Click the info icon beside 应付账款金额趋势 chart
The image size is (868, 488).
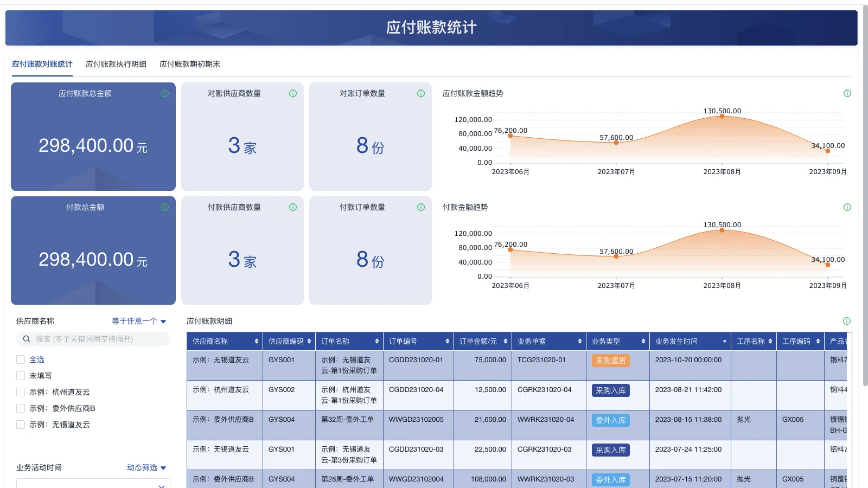[847, 93]
